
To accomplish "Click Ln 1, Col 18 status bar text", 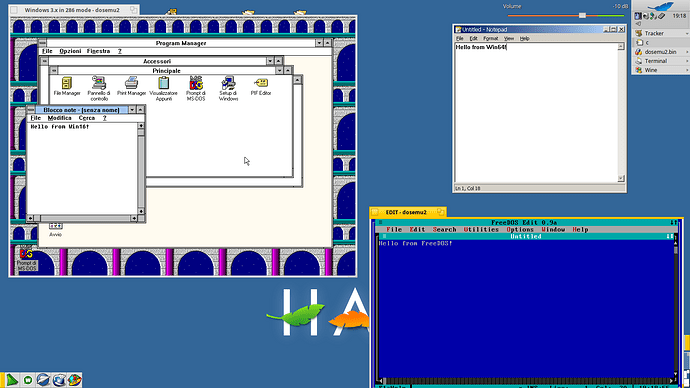I will 467,188.
